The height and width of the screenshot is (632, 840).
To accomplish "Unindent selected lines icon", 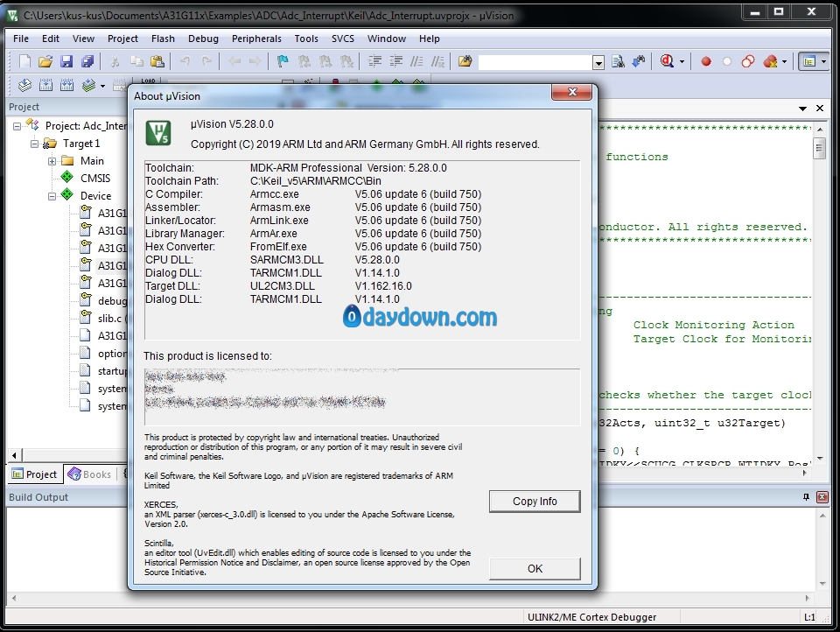I will tap(395, 61).
